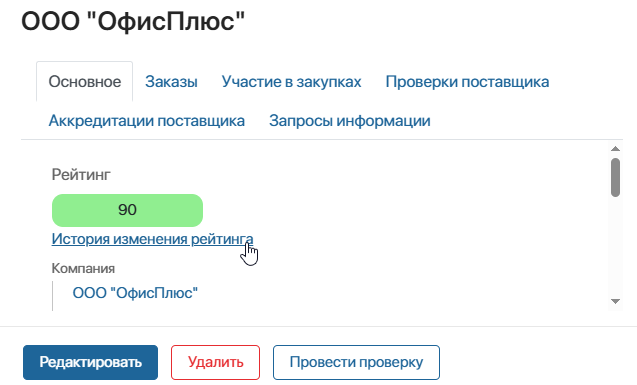Click the Компания field label

(83, 268)
